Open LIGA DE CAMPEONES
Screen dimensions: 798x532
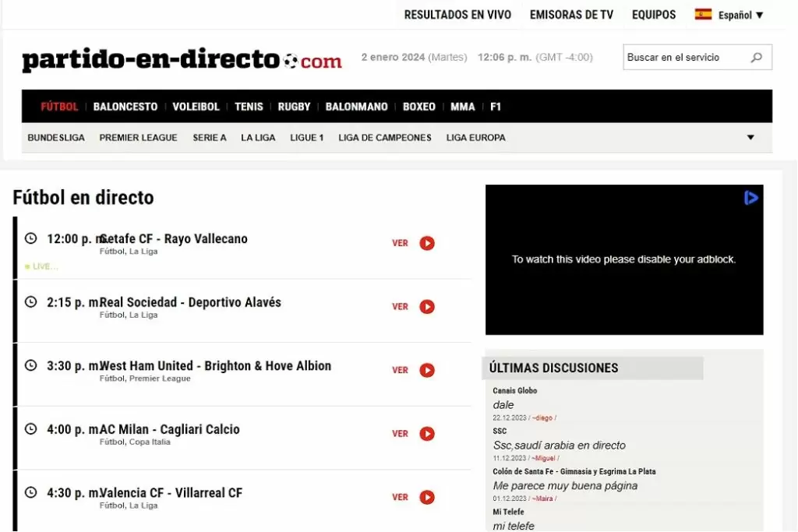coord(385,138)
